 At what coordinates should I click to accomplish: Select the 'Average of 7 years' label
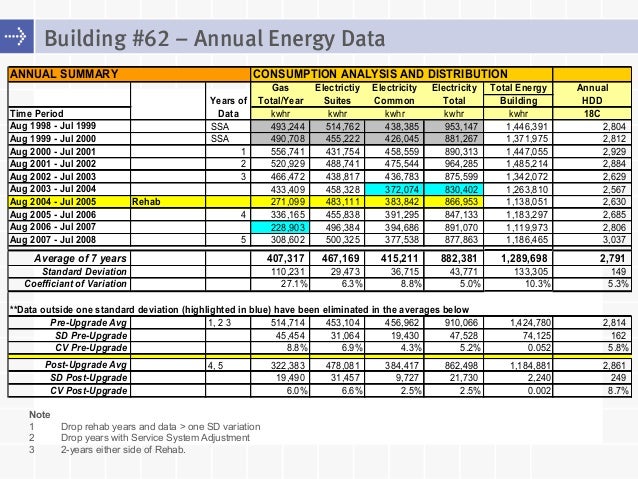(80, 258)
